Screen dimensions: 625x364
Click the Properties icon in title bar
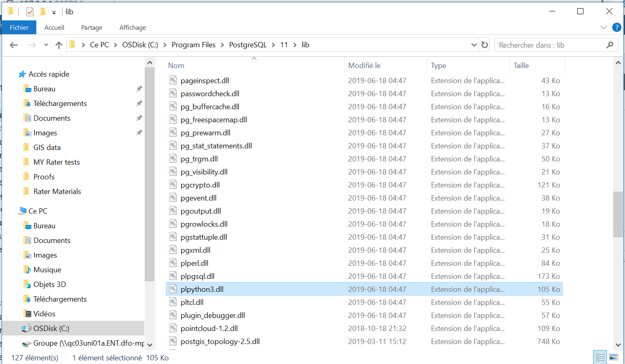click(30, 12)
